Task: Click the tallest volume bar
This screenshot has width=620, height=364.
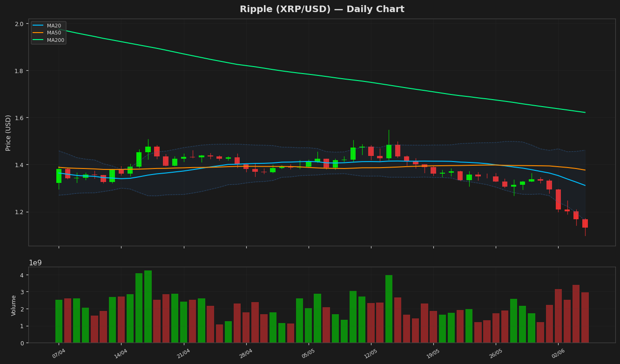Action: coord(148,307)
